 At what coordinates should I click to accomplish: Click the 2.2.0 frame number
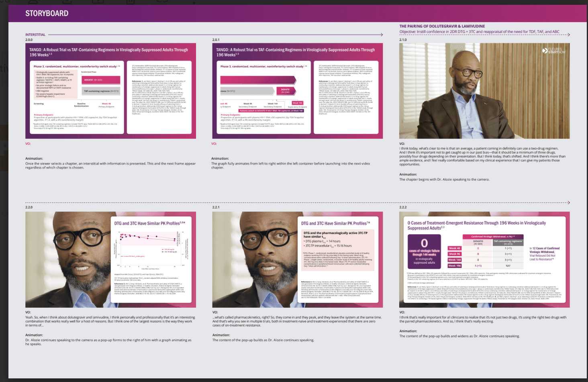pyautogui.click(x=29, y=207)
